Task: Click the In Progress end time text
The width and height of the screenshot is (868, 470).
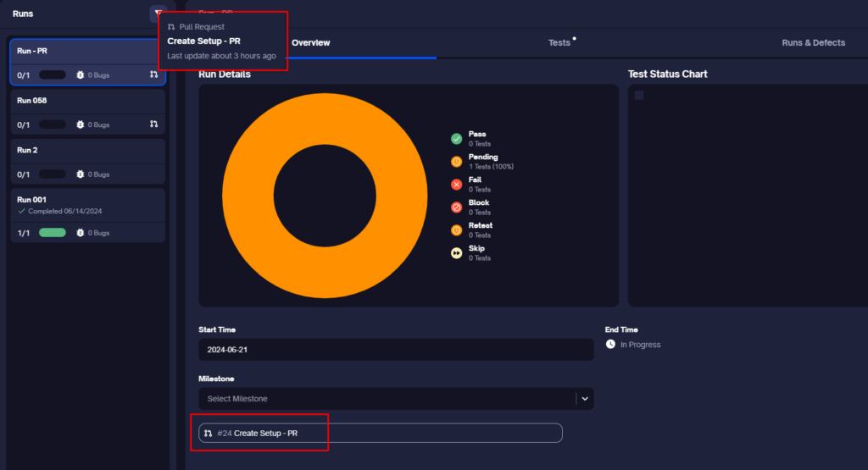Action: tap(641, 345)
